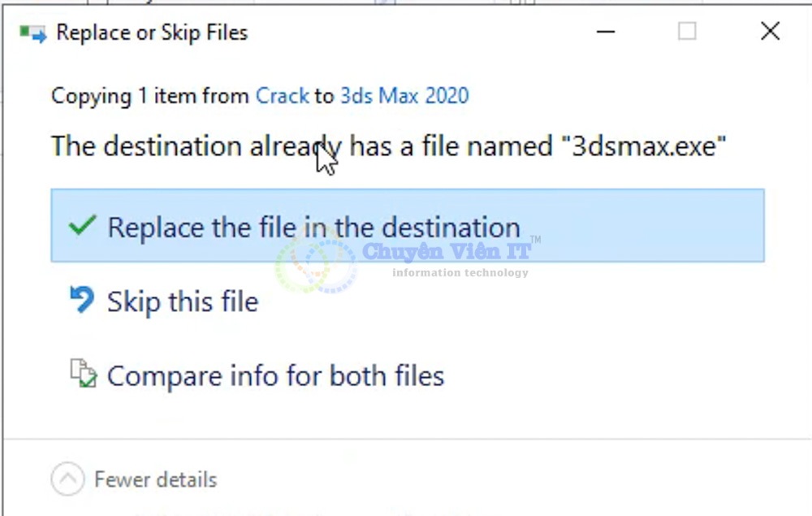
Task: Click the Copying 1 item from text
Action: pos(150,95)
